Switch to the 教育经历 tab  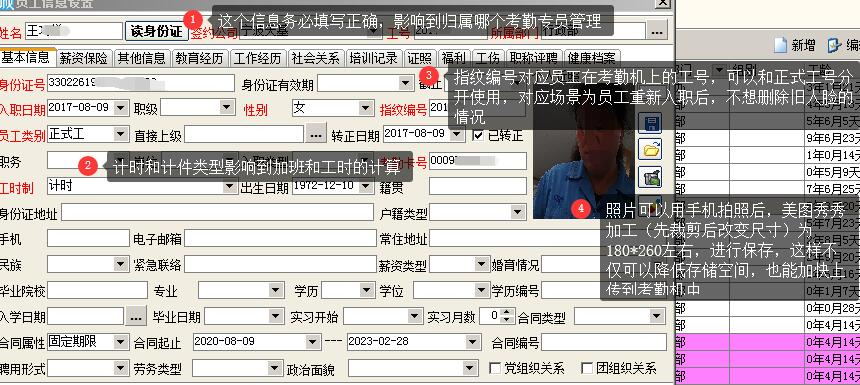tap(199, 58)
